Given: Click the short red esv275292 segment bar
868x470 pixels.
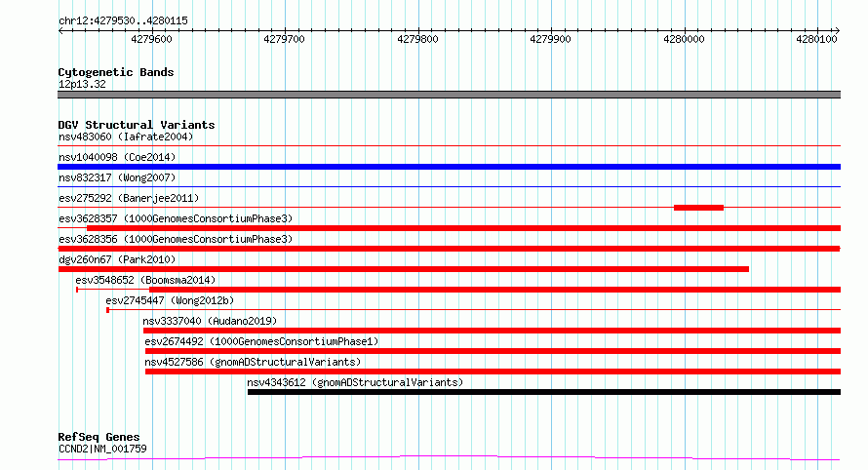Looking at the screenshot, I should point(698,208).
